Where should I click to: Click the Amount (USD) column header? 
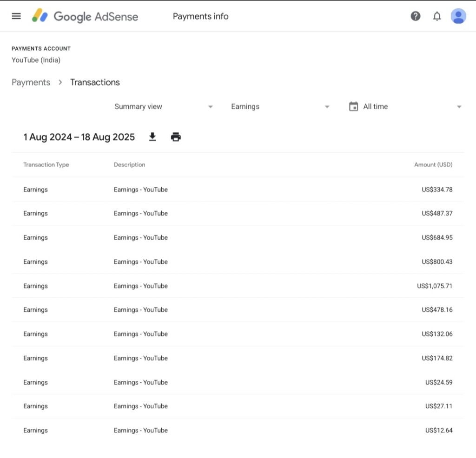point(433,165)
